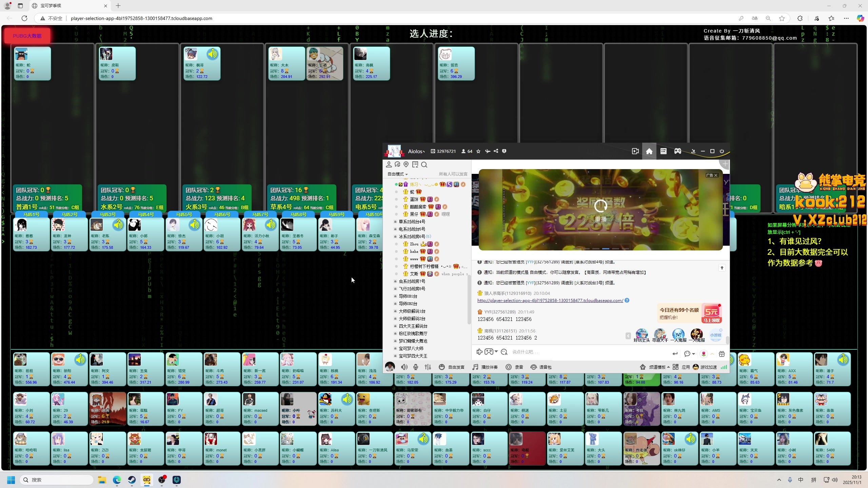Image resolution: width=868 pixels, height=488 pixels.
Task: Click the location pin icon in sidebar
Action: tap(406, 165)
